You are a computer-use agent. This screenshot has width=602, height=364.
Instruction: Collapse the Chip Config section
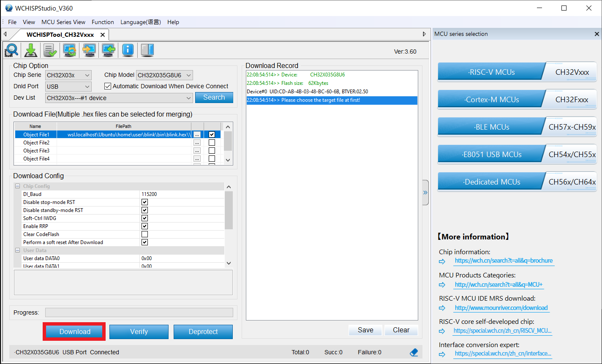pos(18,186)
